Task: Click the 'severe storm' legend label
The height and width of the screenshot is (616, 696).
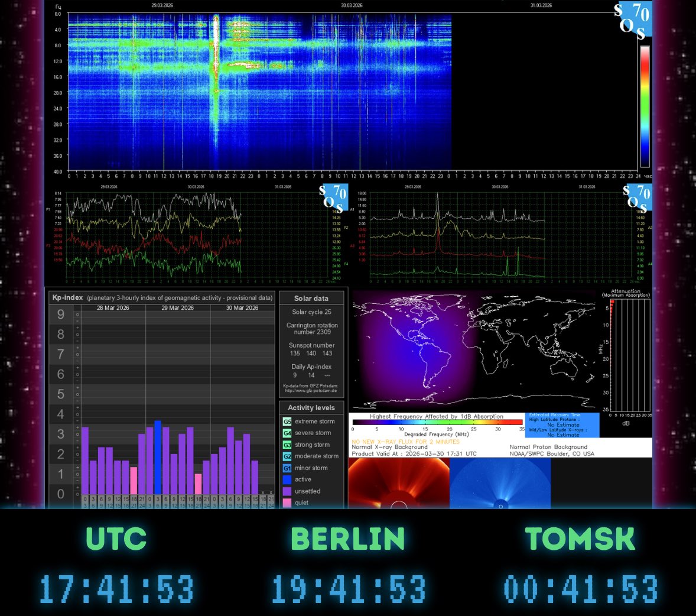Action: [313, 433]
